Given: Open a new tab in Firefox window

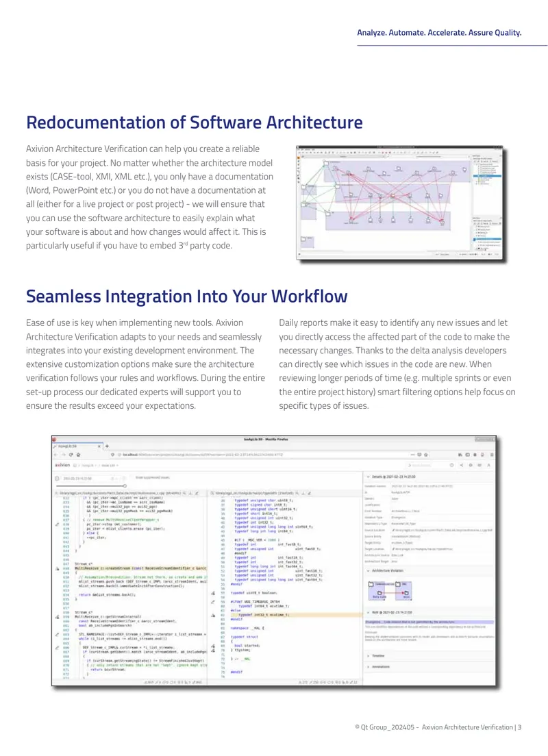Looking at the screenshot, I should tap(107, 446).
